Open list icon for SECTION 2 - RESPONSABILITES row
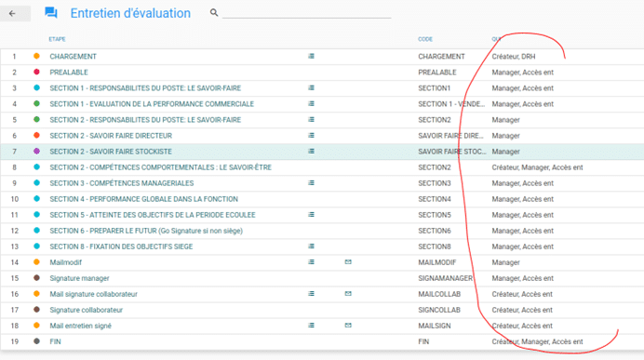Screen dimensions: 644x360 (x=312, y=119)
